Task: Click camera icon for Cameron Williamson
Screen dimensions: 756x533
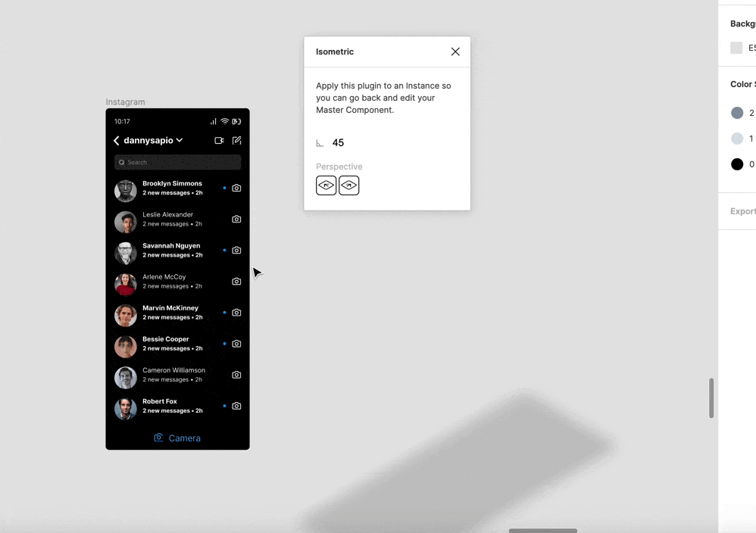Action: point(236,375)
